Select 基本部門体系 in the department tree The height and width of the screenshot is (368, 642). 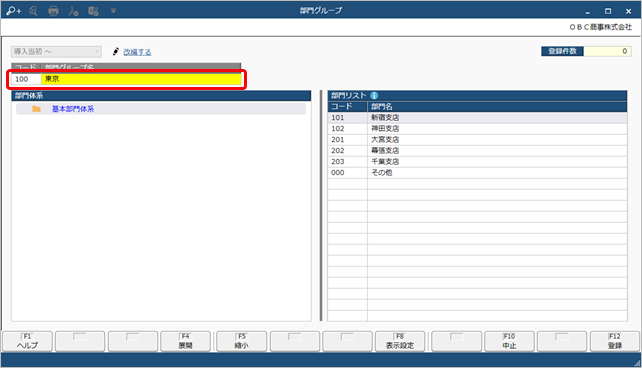tap(73, 109)
